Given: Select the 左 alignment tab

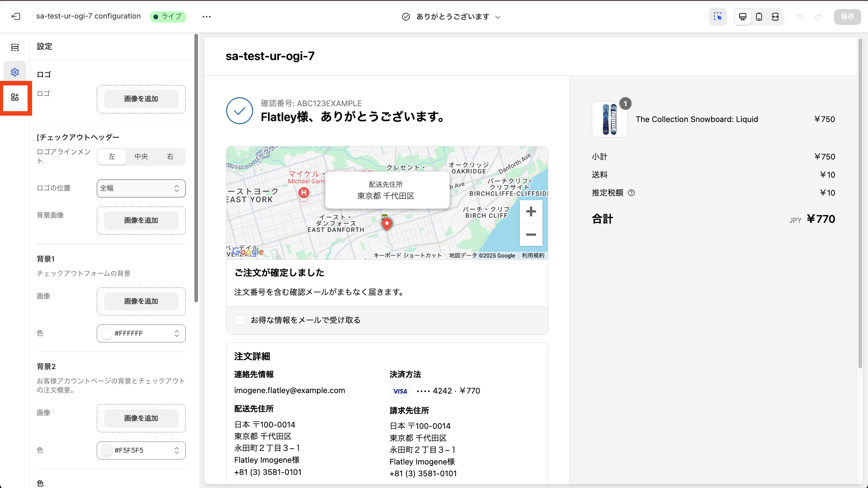Looking at the screenshot, I should [x=112, y=156].
